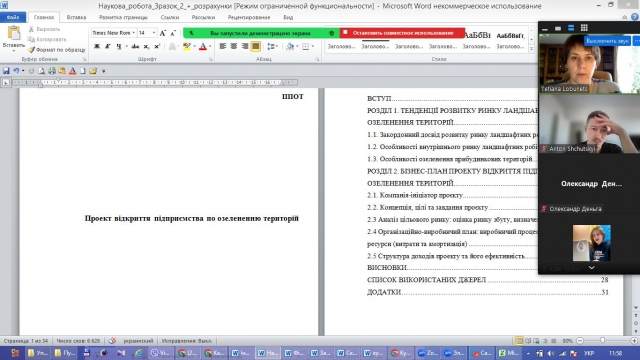
Task: Switch to the Вставка ribbon tab
Action: 76,17
